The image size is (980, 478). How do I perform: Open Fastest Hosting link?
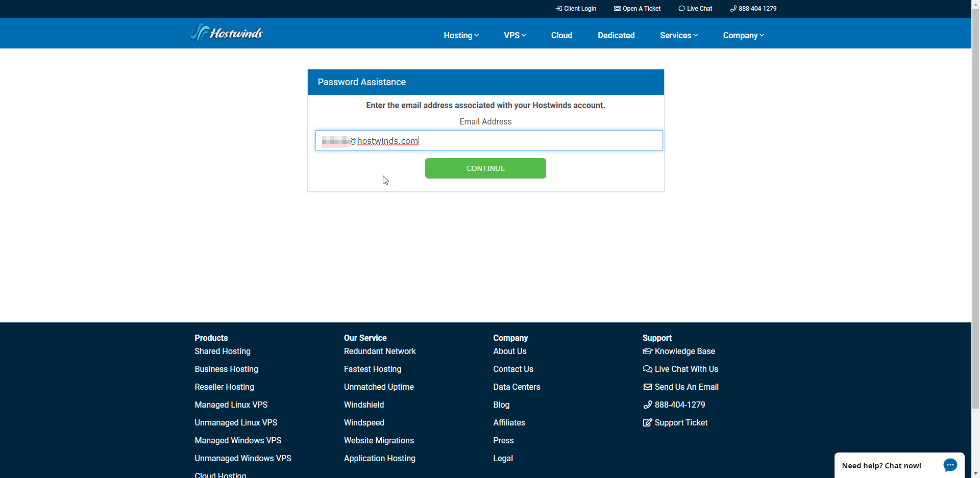point(373,369)
